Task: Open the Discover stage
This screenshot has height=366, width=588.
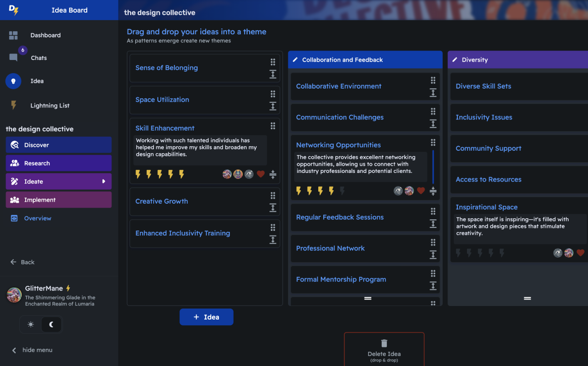Action: [58, 145]
